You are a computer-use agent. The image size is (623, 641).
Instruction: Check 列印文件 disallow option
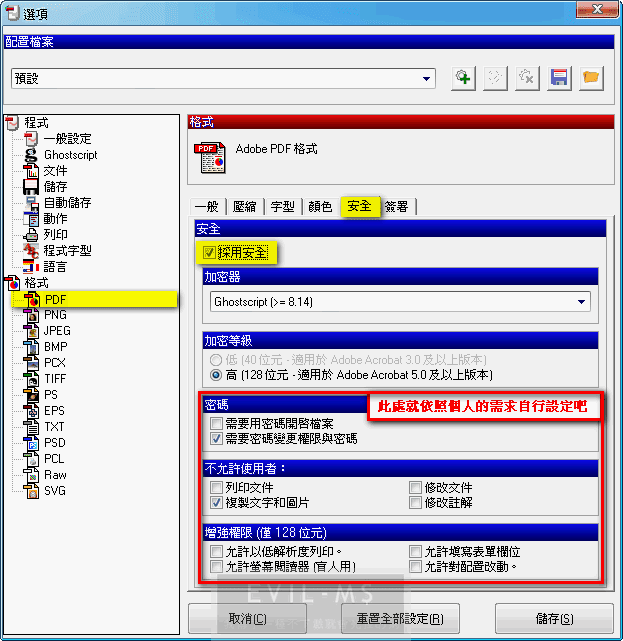[216, 487]
